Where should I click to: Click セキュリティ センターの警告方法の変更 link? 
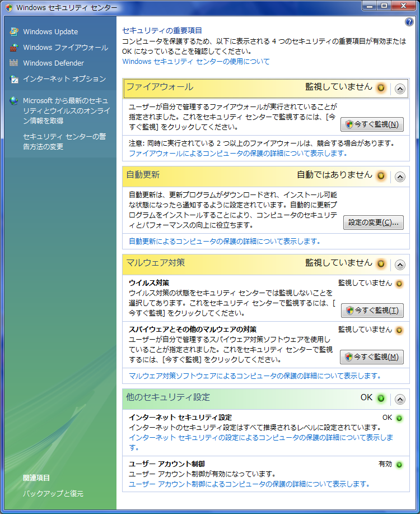[64, 141]
